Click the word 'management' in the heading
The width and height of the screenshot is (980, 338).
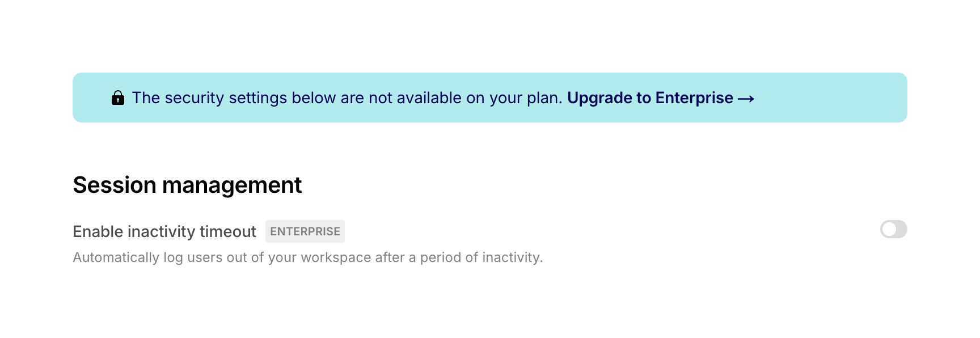pos(231,185)
